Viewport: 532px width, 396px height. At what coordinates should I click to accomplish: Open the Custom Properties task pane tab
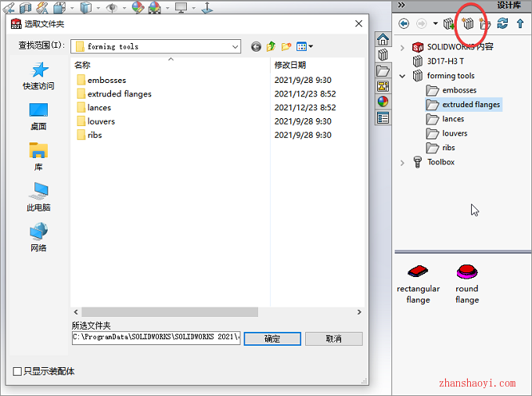point(383,117)
